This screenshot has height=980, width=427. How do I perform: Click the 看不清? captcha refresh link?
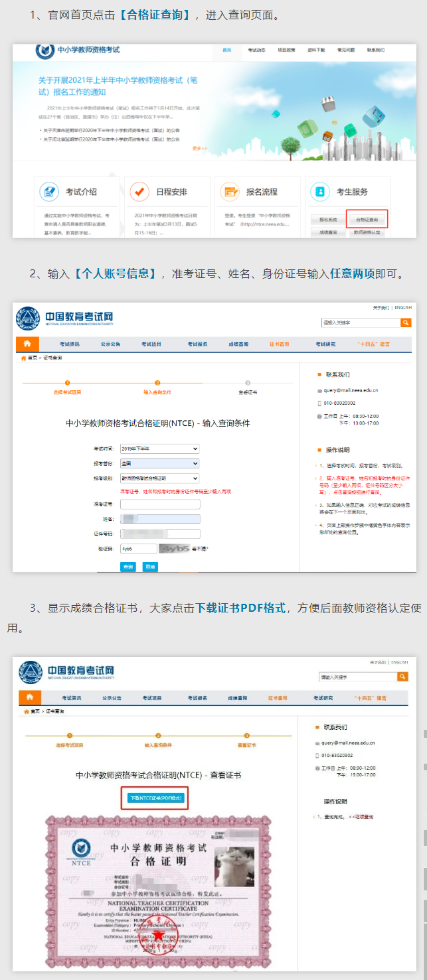tap(200, 549)
